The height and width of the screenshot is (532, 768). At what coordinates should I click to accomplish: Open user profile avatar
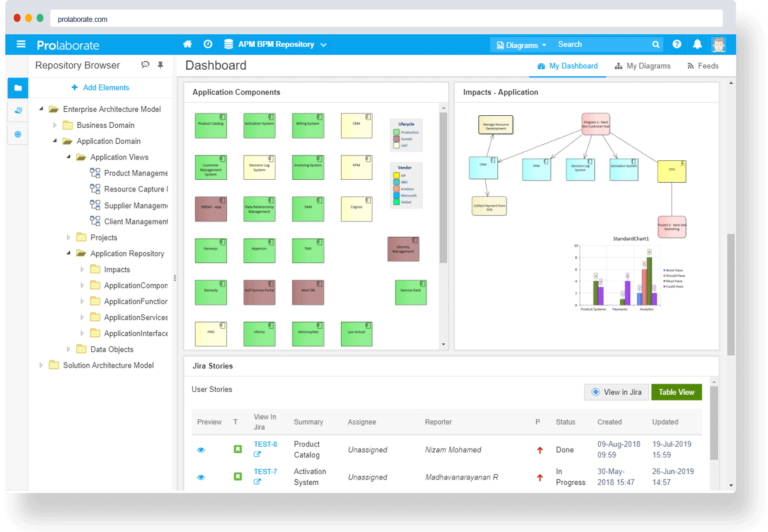[719, 44]
